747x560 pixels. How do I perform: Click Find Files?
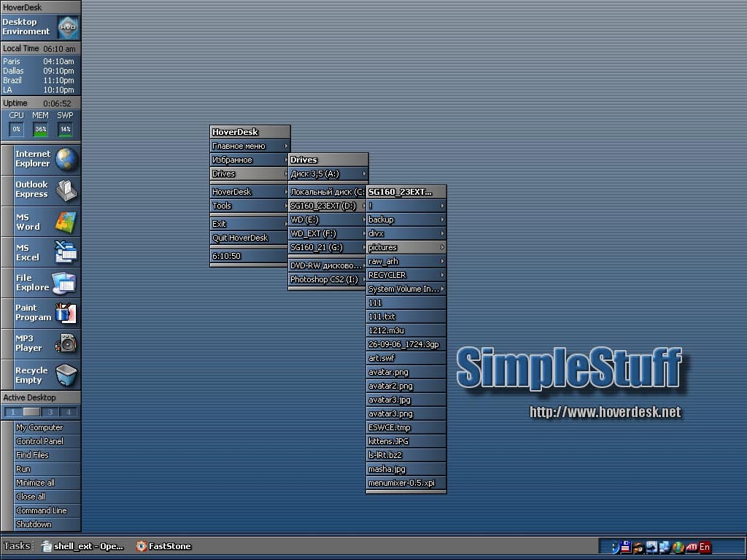point(47,455)
